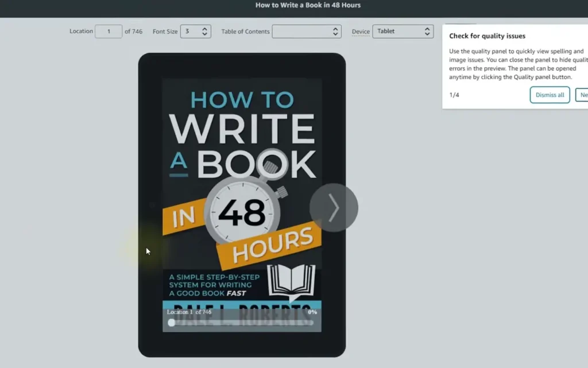This screenshot has height=368, width=588.
Task: Go to next page with right arrow
Action: [334, 208]
